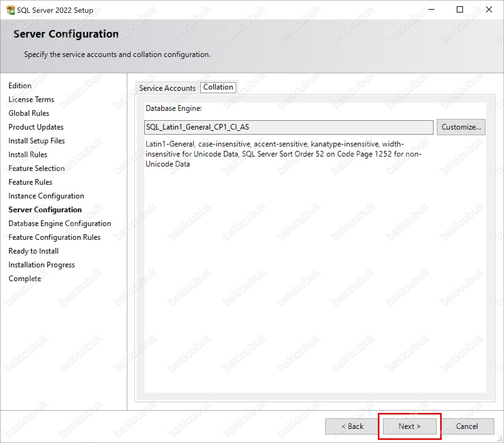The width and height of the screenshot is (504, 443).
Task: Click the Complete step in sidebar
Action: [x=25, y=279]
